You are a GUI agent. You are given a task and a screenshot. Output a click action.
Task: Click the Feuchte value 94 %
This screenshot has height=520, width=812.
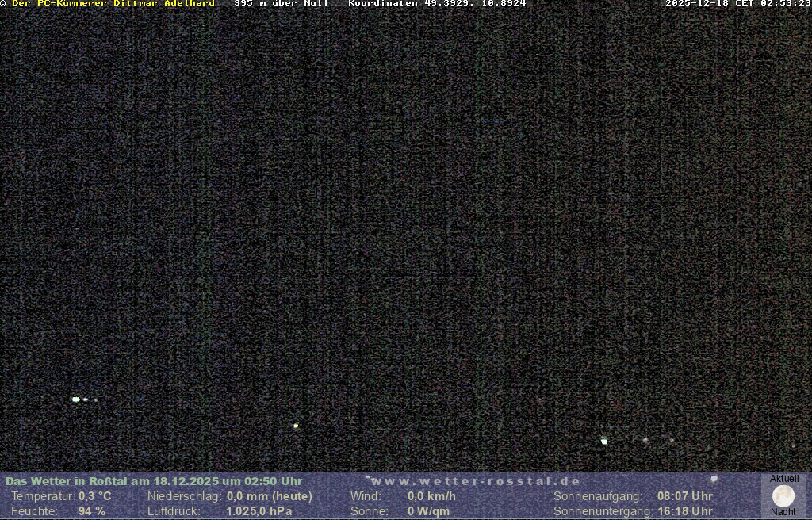(x=92, y=511)
